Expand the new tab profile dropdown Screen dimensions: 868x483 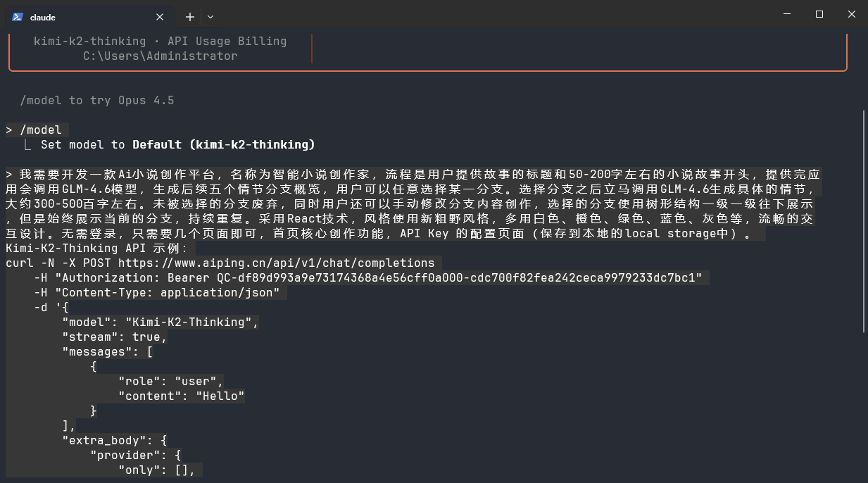coord(210,17)
